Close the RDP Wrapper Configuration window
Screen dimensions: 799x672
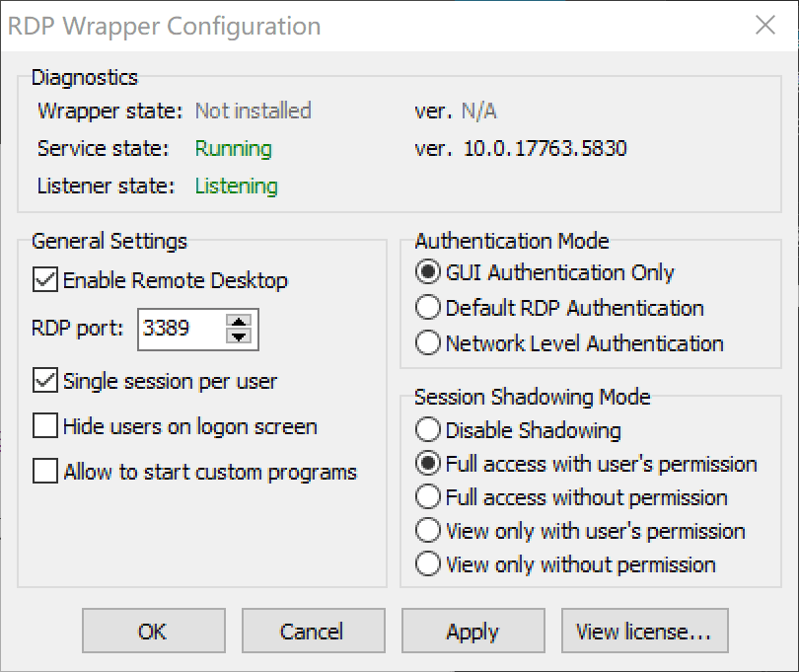[766, 26]
